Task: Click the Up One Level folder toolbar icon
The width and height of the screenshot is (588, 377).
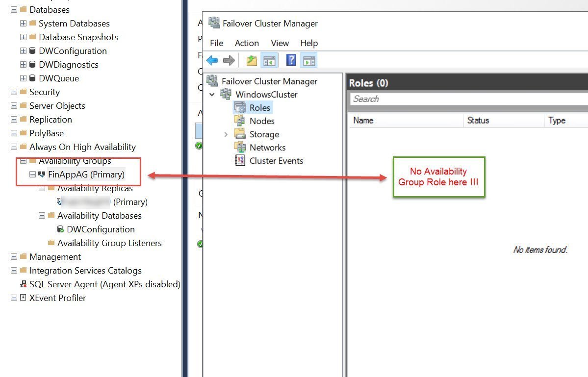Action: click(252, 60)
